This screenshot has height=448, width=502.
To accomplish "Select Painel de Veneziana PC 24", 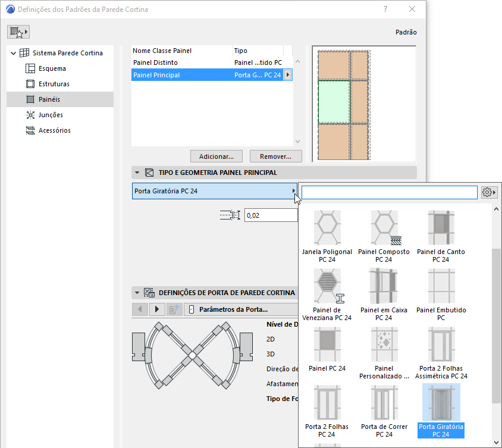I will (x=327, y=295).
